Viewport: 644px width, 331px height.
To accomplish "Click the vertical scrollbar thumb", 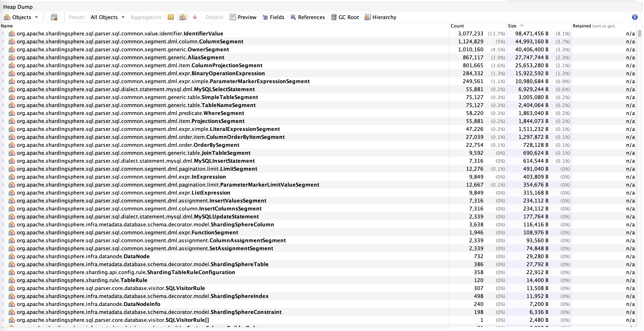I will [x=639, y=34].
